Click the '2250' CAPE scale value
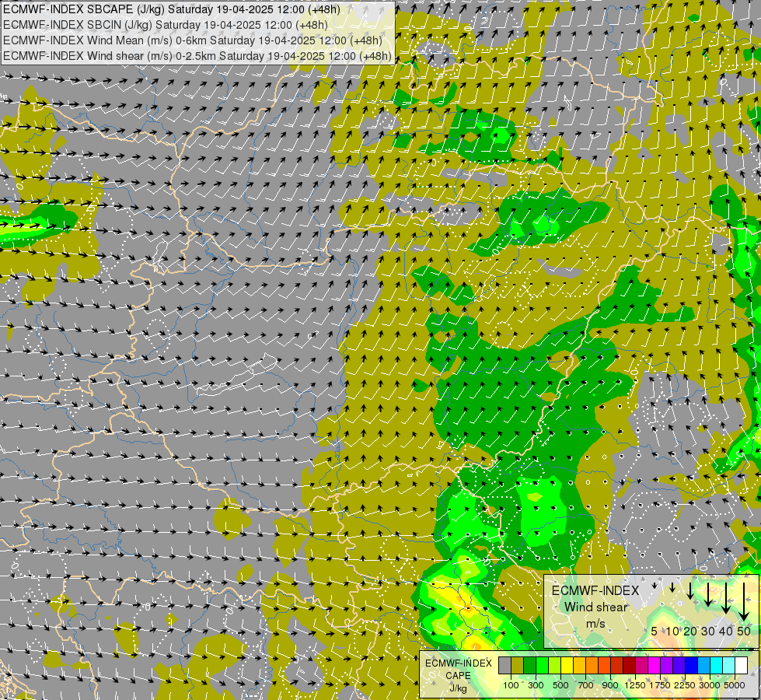The width and height of the screenshot is (761, 700). tap(684, 685)
